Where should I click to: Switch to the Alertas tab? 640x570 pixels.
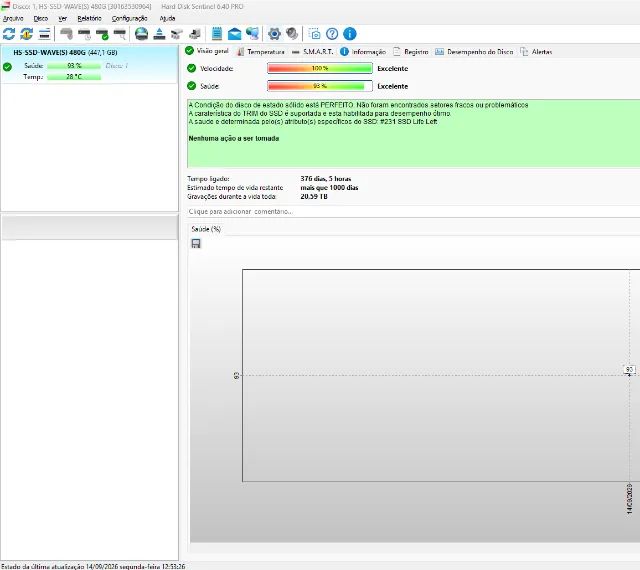point(536,52)
